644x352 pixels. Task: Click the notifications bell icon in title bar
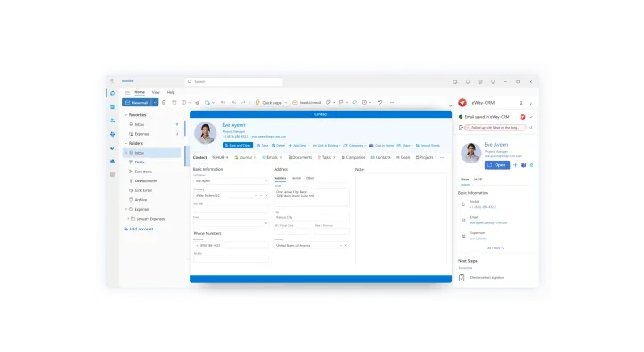pyautogui.click(x=468, y=81)
